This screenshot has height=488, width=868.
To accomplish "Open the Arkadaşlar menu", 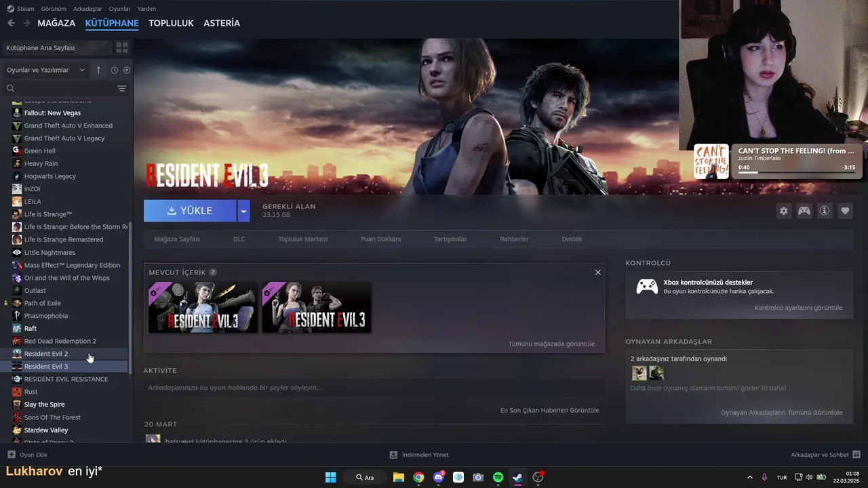I will (87, 9).
